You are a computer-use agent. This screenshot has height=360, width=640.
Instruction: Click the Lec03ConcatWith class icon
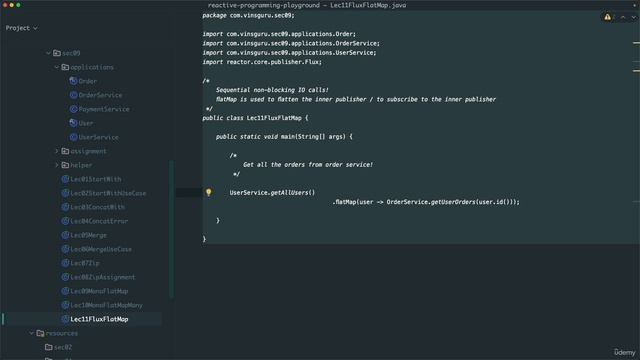[x=65, y=207]
